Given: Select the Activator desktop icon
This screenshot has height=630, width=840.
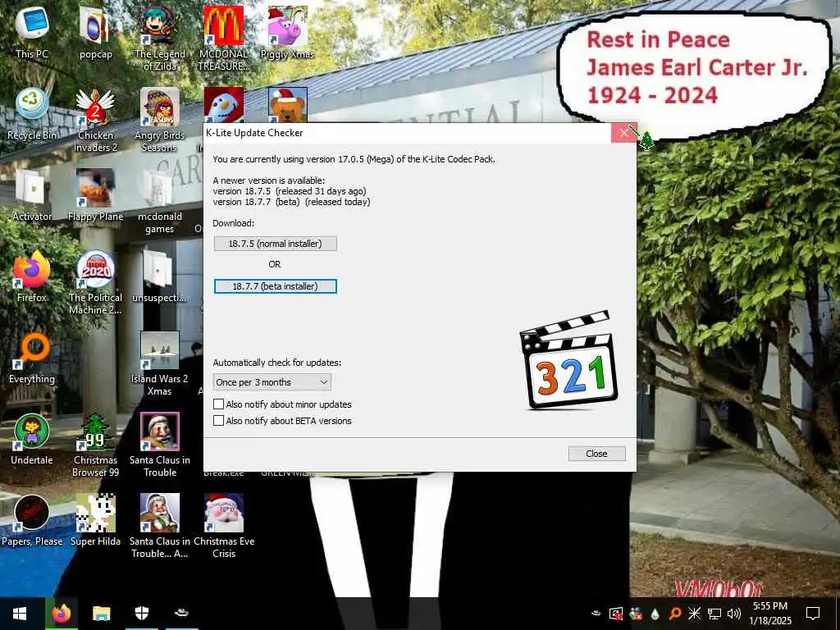Looking at the screenshot, I should click(32, 195).
